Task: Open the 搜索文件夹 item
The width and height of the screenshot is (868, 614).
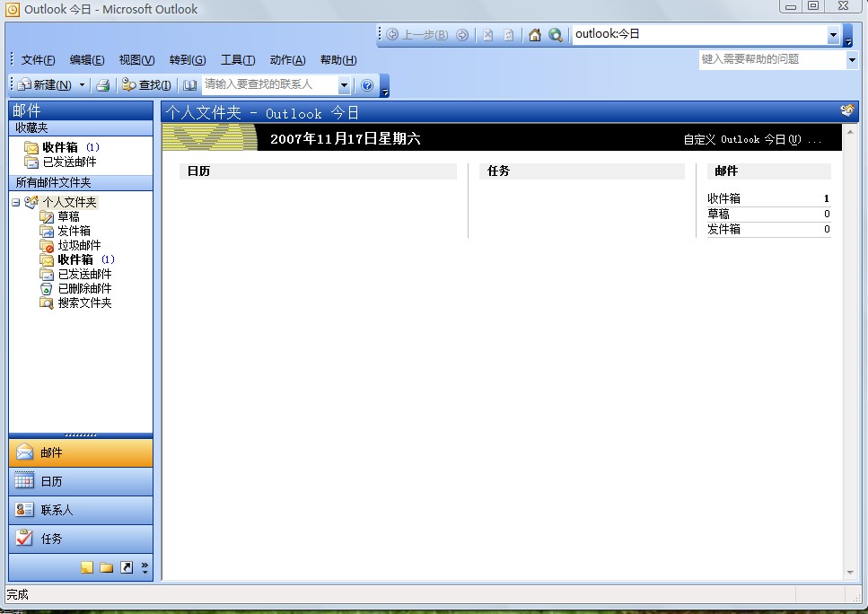Action: [75, 303]
